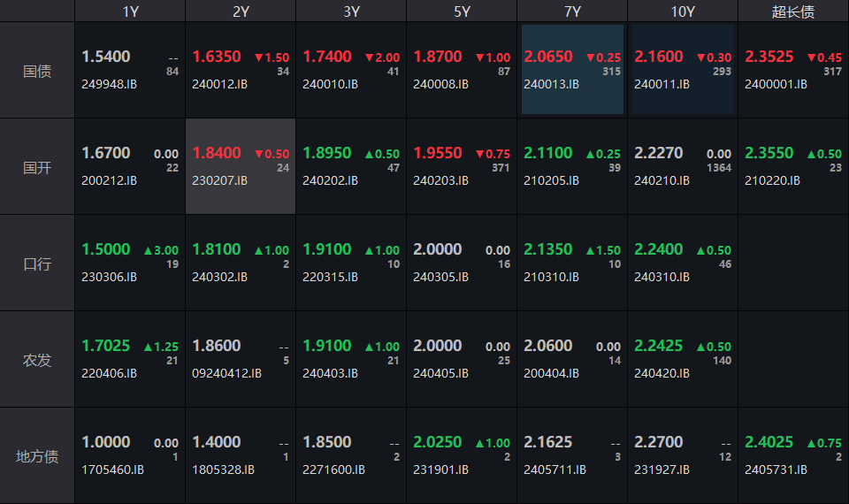Select the 10Y tenor column header
This screenshot has height=504, width=849.
point(683,11)
